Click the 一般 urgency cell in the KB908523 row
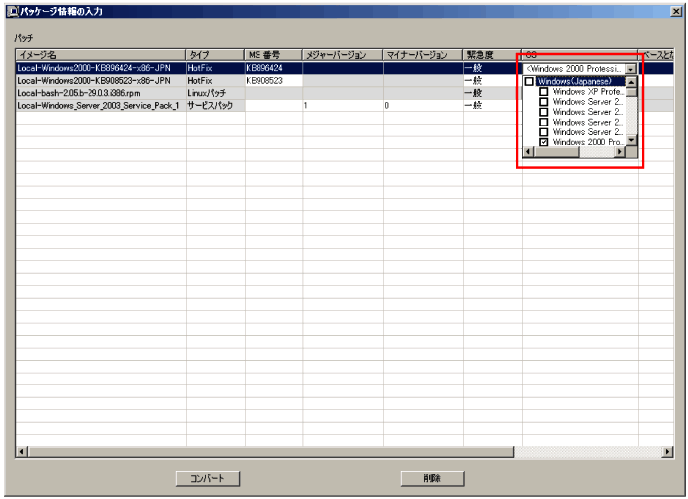The image size is (688, 499). tap(492, 81)
